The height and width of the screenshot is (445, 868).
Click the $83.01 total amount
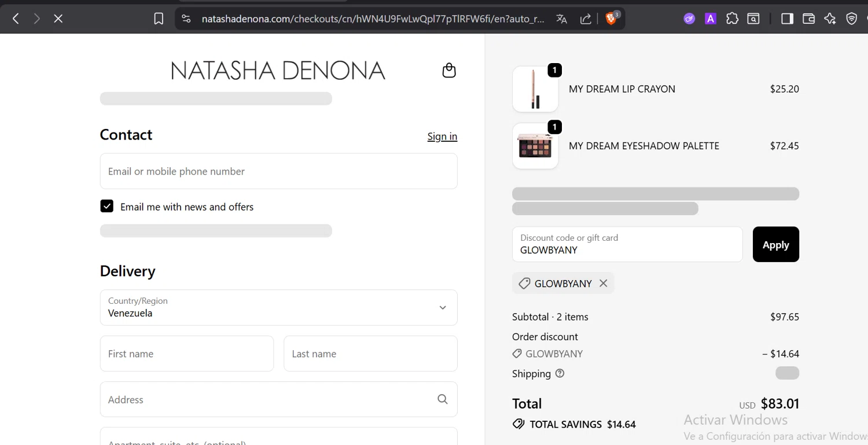click(x=779, y=403)
